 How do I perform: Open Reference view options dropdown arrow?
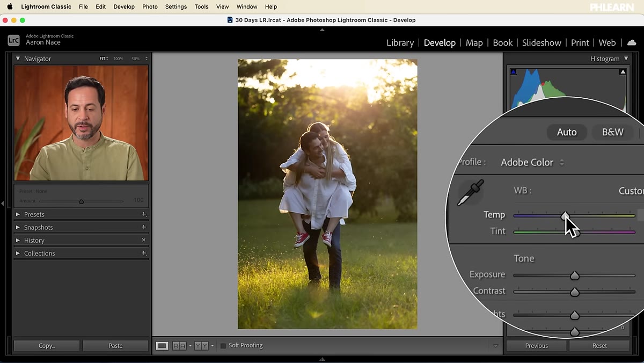(x=190, y=346)
